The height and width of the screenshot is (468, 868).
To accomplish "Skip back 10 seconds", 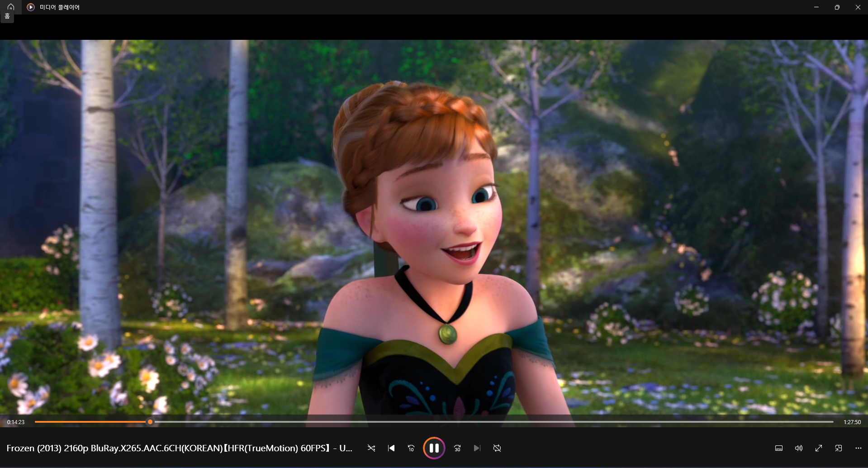I will tap(411, 448).
